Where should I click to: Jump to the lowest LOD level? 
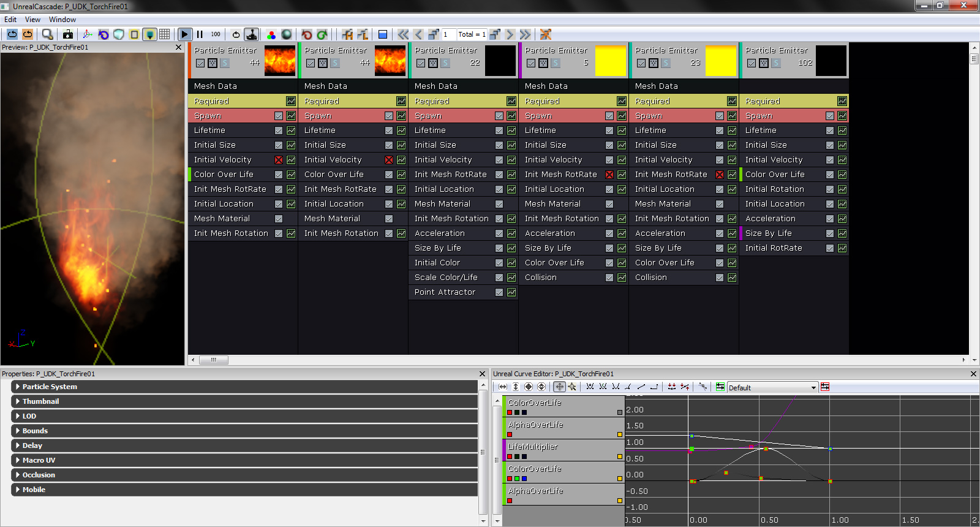(526, 34)
